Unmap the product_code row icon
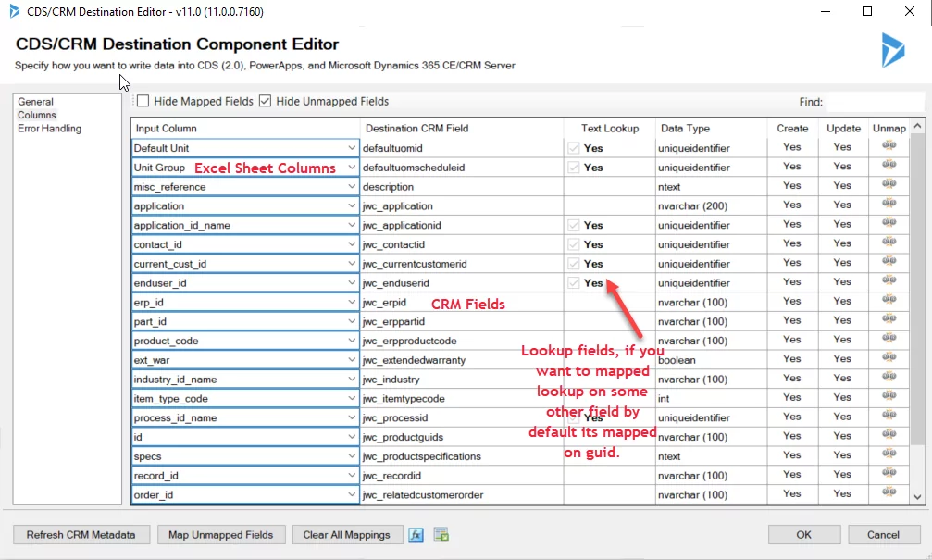Image resolution: width=932 pixels, height=560 pixels. coord(889,338)
